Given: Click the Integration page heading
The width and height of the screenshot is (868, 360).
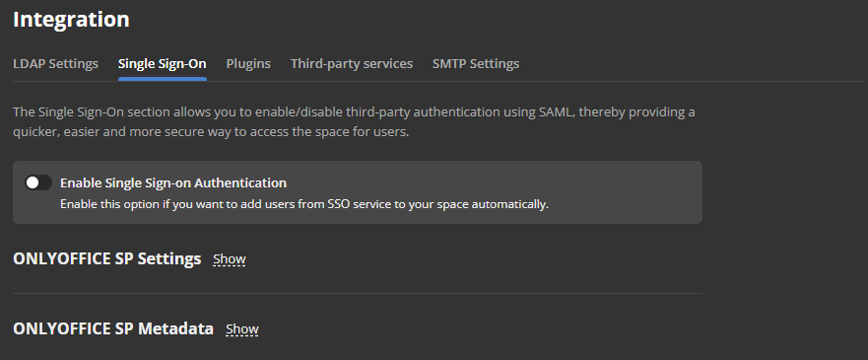Looking at the screenshot, I should [71, 20].
